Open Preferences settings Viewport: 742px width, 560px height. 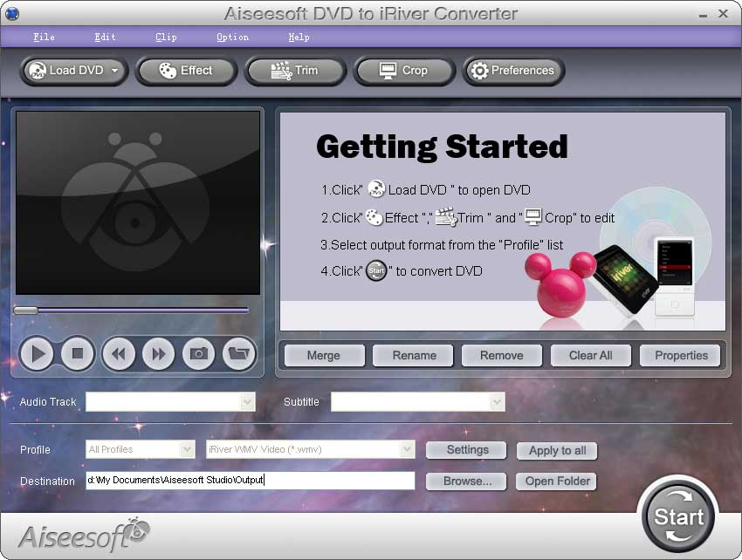(513, 72)
